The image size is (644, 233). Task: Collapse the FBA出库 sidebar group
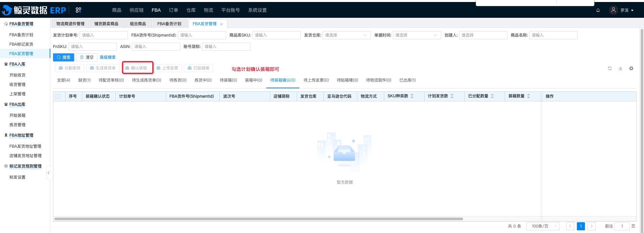[17, 104]
